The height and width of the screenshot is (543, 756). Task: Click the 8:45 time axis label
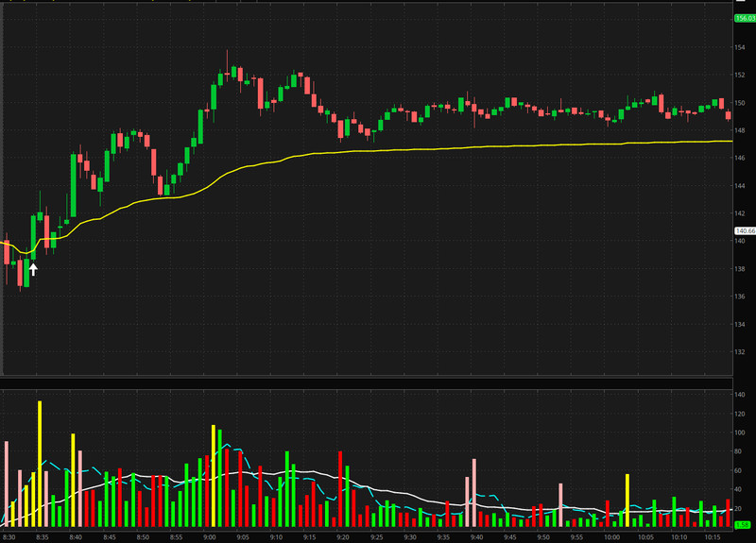click(109, 537)
